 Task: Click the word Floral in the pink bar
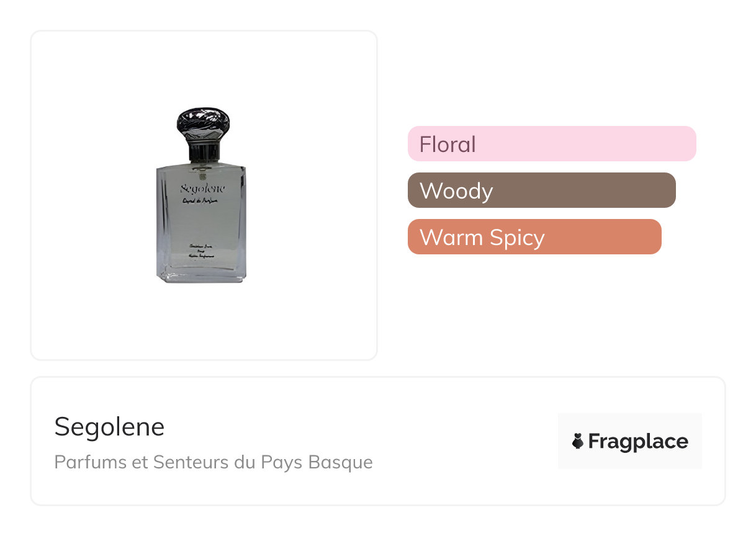tap(448, 145)
